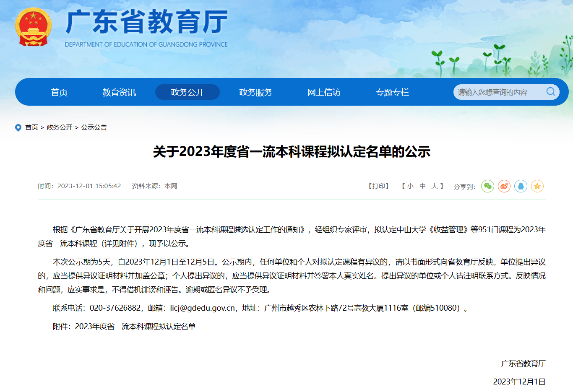Image resolution: width=573 pixels, height=392 pixels.
Task: Share article via WeChat icon
Action: point(487,186)
